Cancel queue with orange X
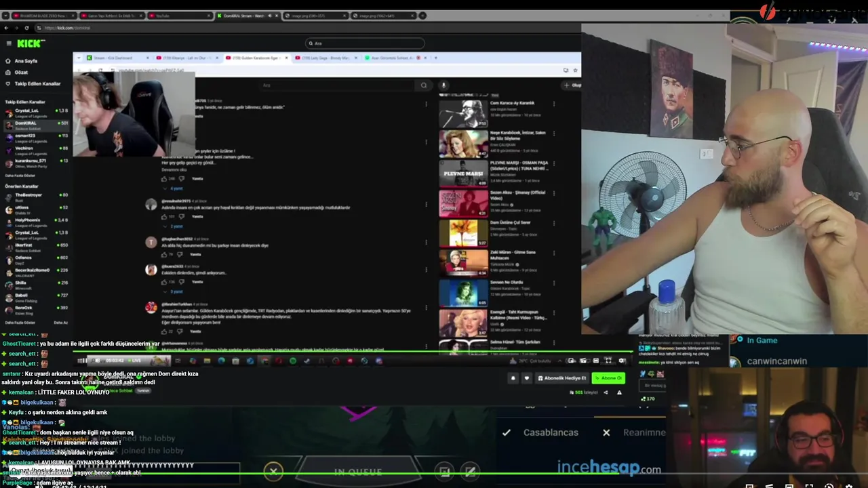 pos(273,471)
